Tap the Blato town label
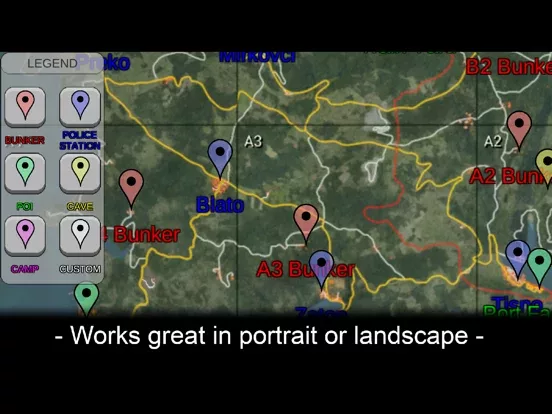Image resolution: width=552 pixels, height=414 pixels. click(220, 205)
